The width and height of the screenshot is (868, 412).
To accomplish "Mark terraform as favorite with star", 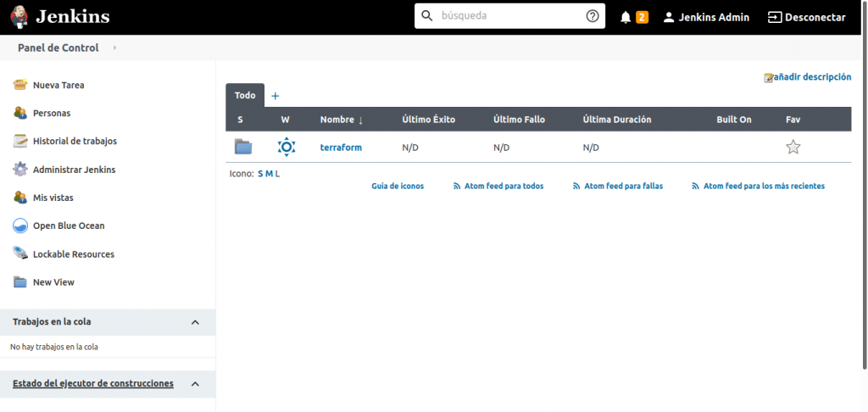I will pyautogui.click(x=793, y=147).
